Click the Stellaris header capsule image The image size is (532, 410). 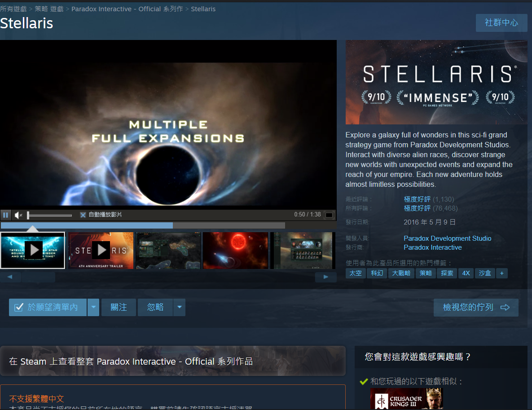click(436, 83)
